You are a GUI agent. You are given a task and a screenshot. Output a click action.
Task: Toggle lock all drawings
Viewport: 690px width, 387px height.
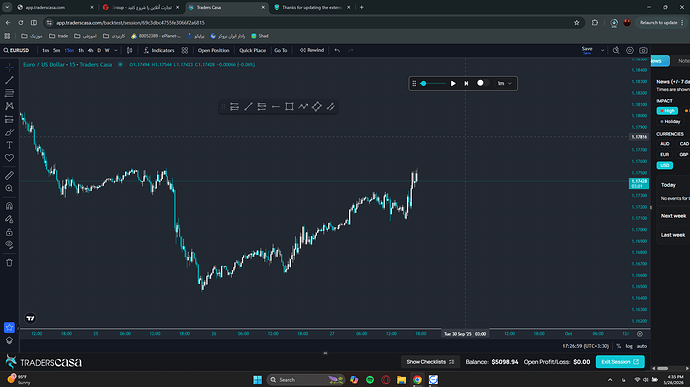[9, 232]
